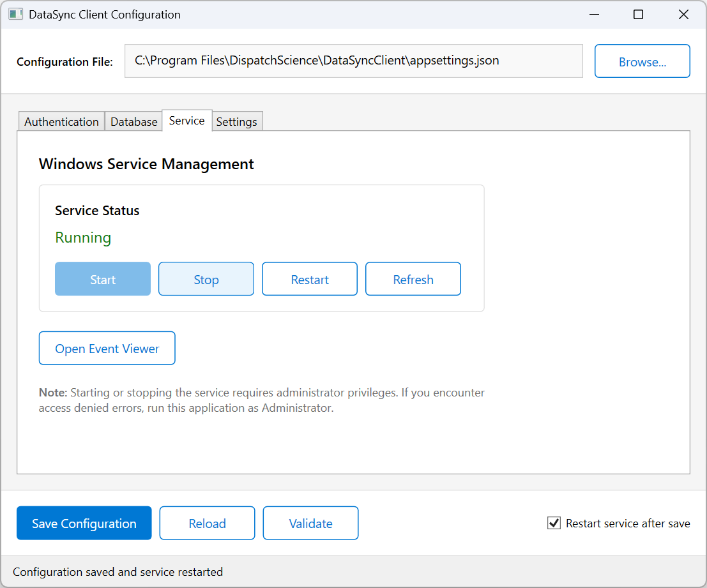Minimize the DataSync Client window
The height and width of the screenshot is (588, 707).
pyautogui.click(x=594, y=14)
